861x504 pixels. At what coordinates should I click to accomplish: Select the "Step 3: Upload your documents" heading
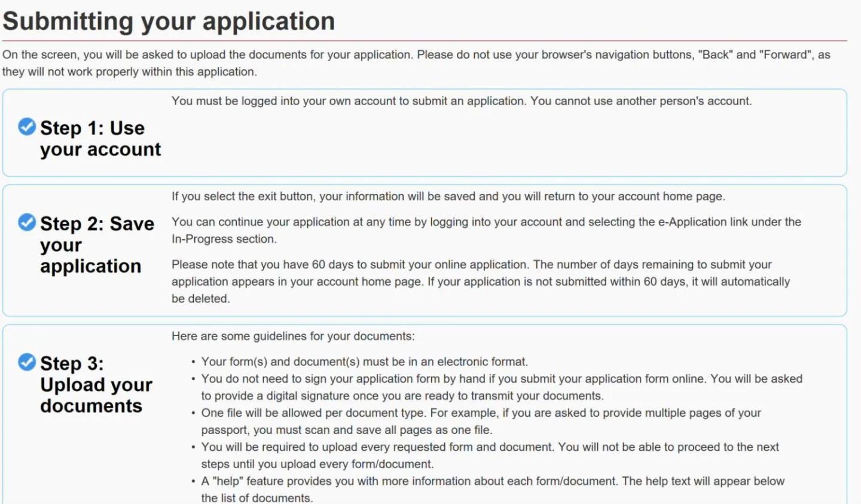pos(96,384)
